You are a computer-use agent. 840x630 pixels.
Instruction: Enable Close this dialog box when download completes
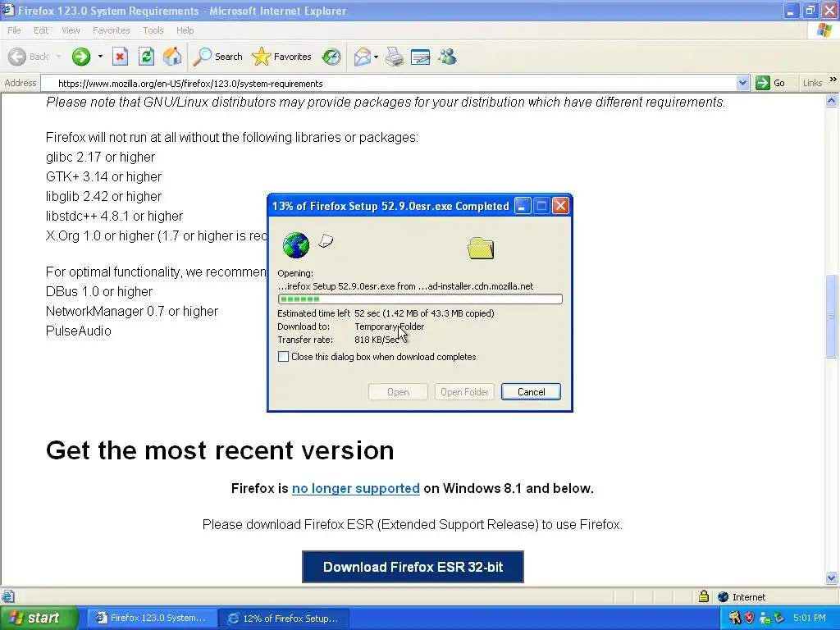283,357
